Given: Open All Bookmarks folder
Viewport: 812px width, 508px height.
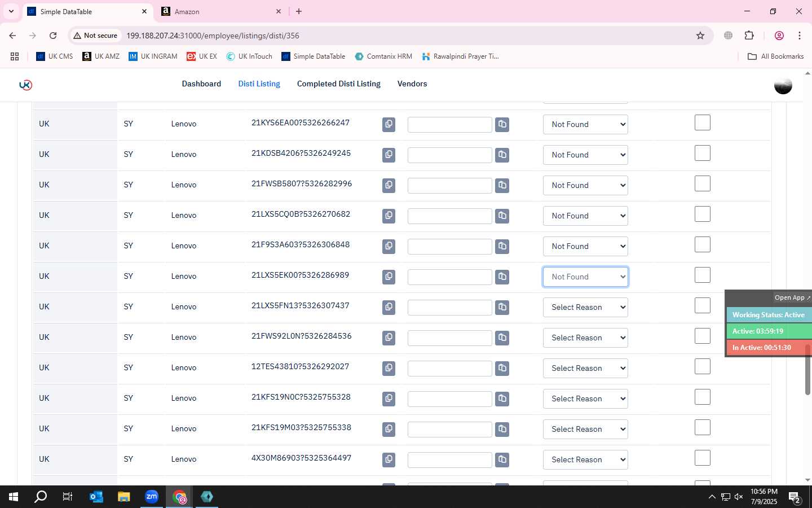Looking at the screenshot, I should click(x=775, y=56).
